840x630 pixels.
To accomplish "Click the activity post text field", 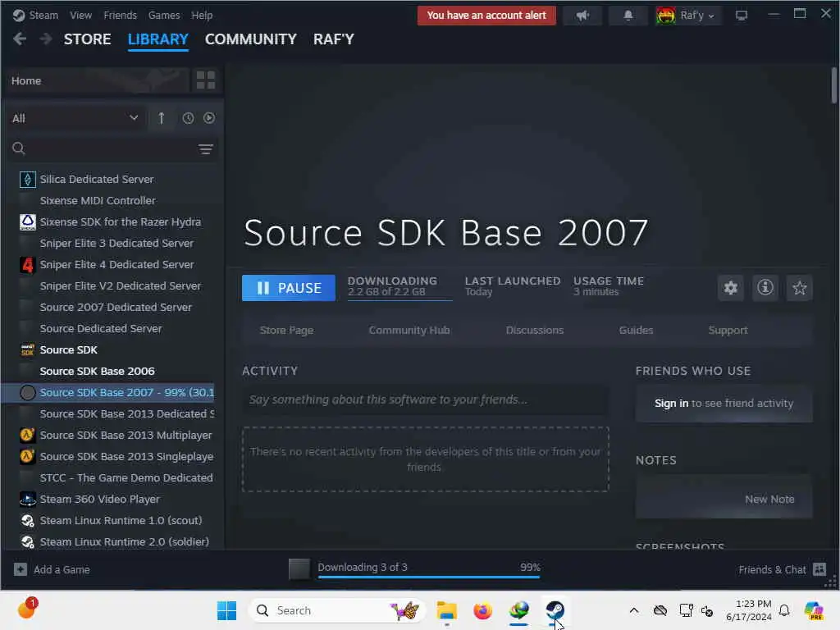I will click(x=426, y=399).
